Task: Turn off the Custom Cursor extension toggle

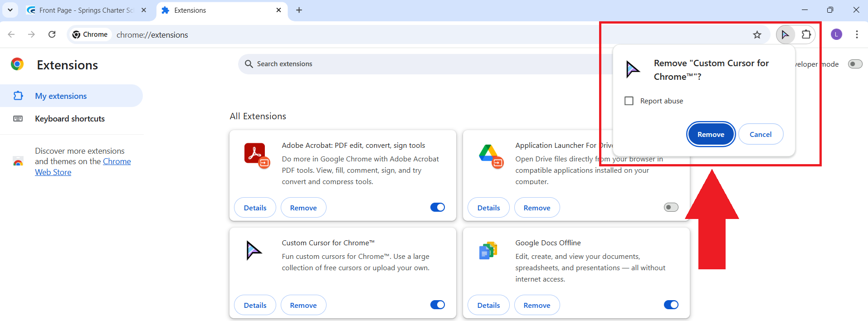Action: tap(437, 305)
